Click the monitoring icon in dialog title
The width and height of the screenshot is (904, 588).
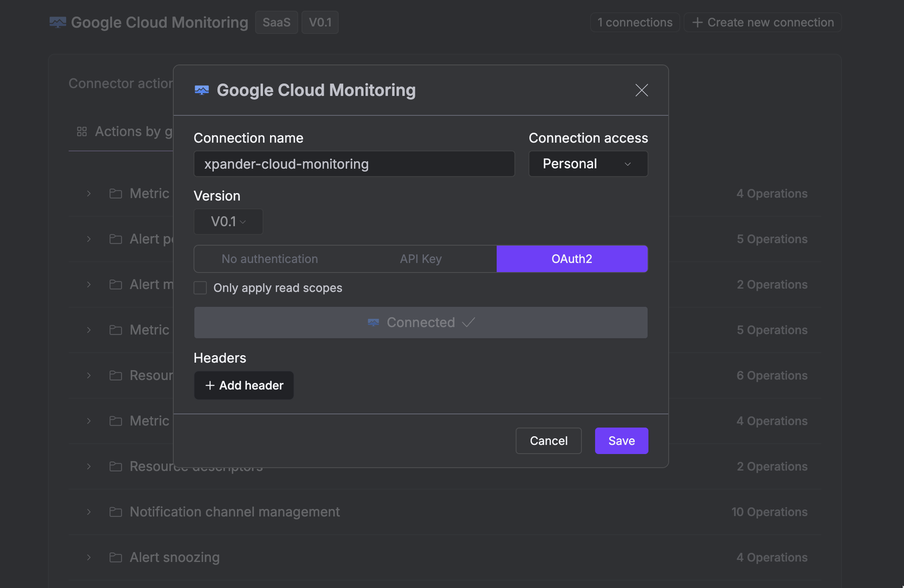[x=202, y=90]
